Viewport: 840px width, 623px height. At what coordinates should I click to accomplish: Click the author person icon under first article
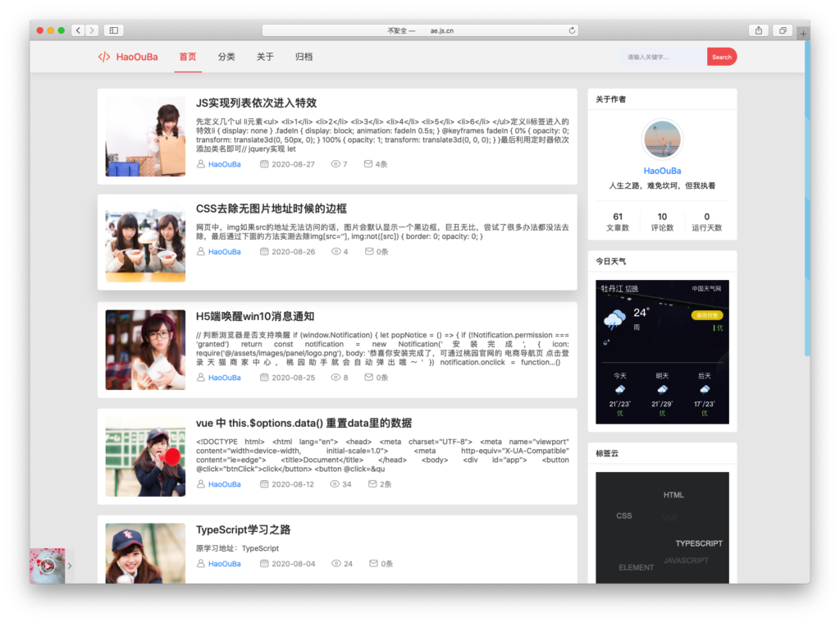(199, 163)
